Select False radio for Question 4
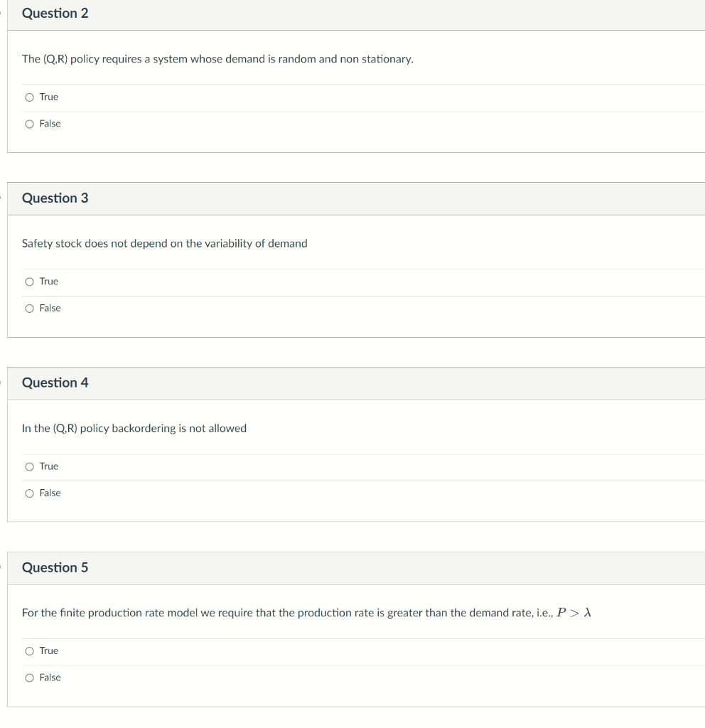Image resolution: width=705 pixels, height=728 pixels. point(29,493)
